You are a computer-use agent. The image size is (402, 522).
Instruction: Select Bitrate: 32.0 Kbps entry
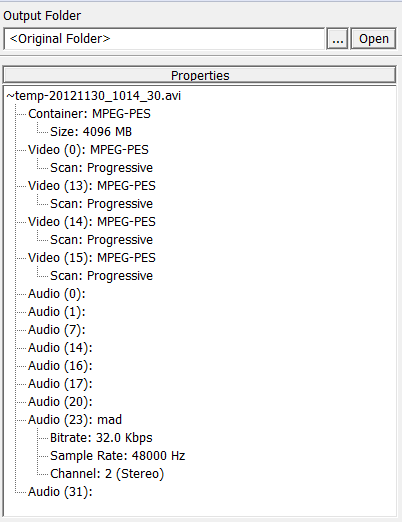pos(101,438)
